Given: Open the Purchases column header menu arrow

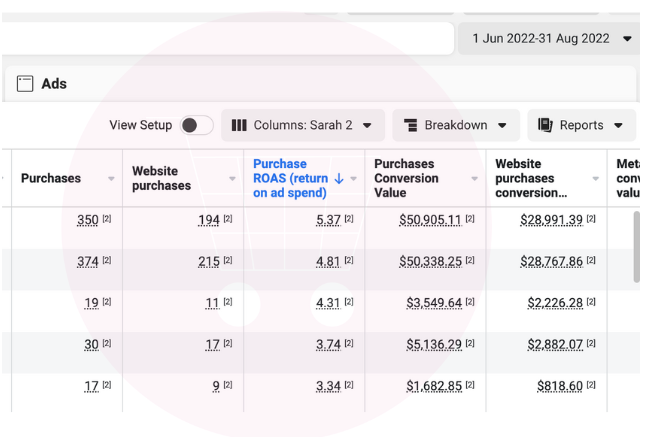Looking at the screenshot, I should pyautogui.click(x=110, y=179).
